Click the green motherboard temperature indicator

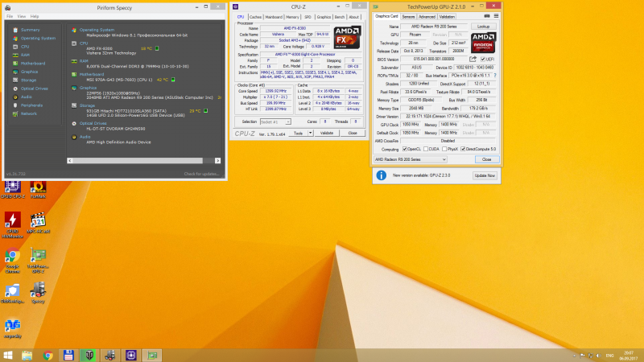(173, 80)
